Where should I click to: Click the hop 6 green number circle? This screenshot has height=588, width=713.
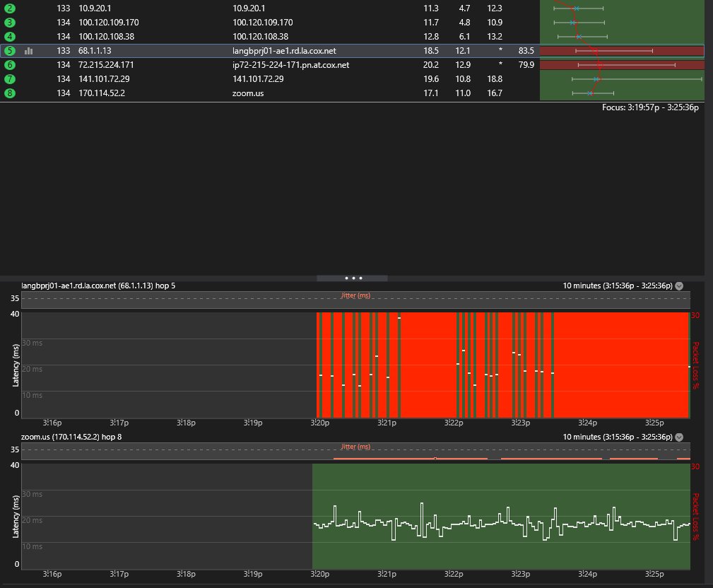[x=10, y=64]
